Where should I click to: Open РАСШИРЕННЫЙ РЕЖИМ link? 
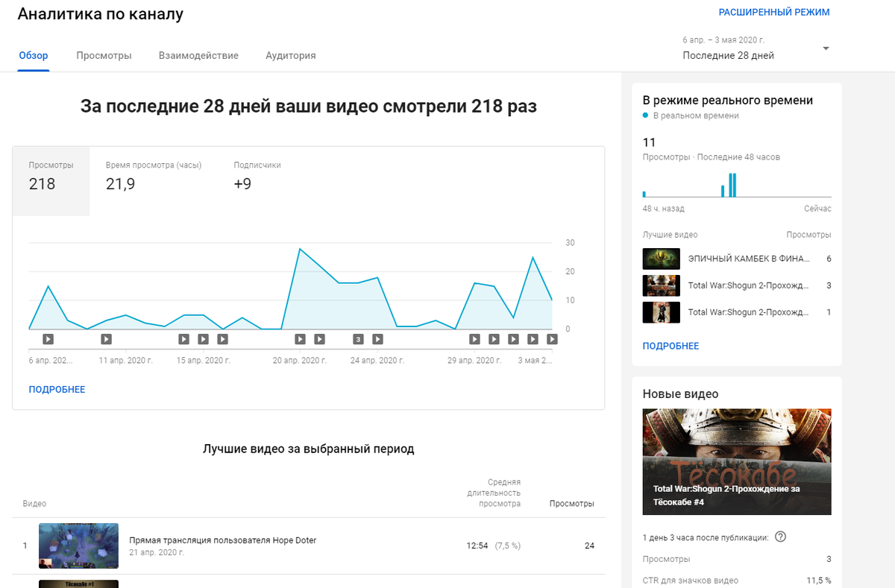pos(774,13)
